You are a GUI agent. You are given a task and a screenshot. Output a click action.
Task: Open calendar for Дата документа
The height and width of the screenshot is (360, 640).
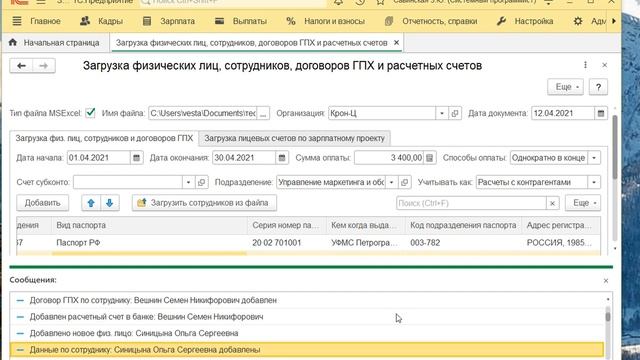pos(601,113)
